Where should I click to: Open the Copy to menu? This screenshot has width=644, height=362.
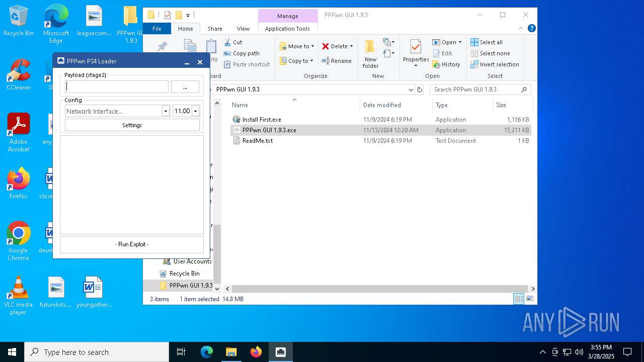click(296, 61)
